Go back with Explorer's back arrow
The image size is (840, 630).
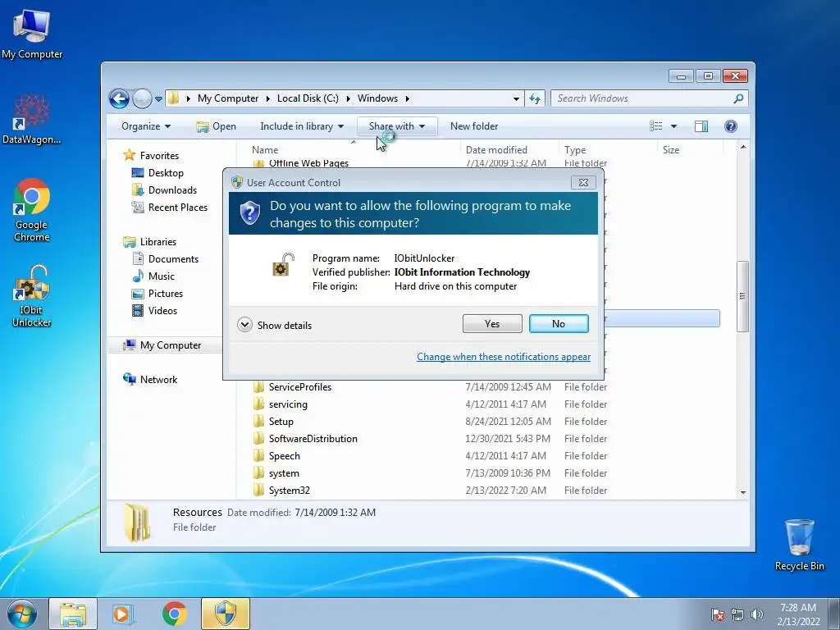point(119,98)
